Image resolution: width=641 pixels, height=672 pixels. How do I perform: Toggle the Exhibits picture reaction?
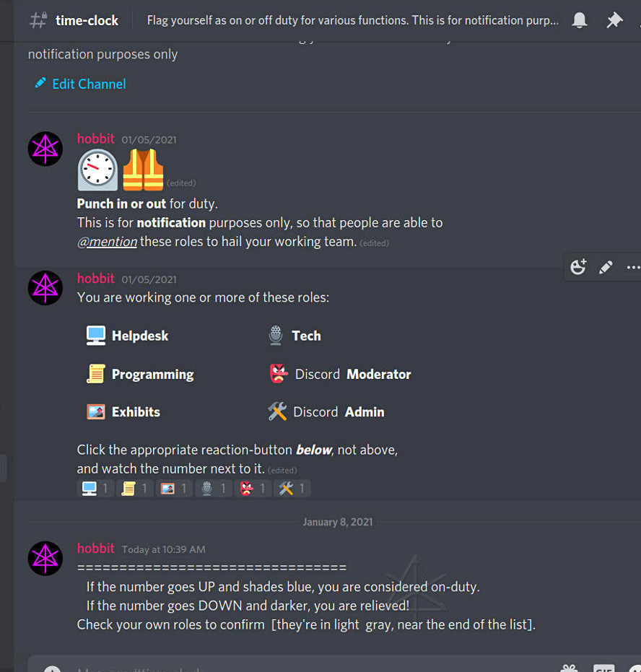pyautogui.click(x=174, y=488)
